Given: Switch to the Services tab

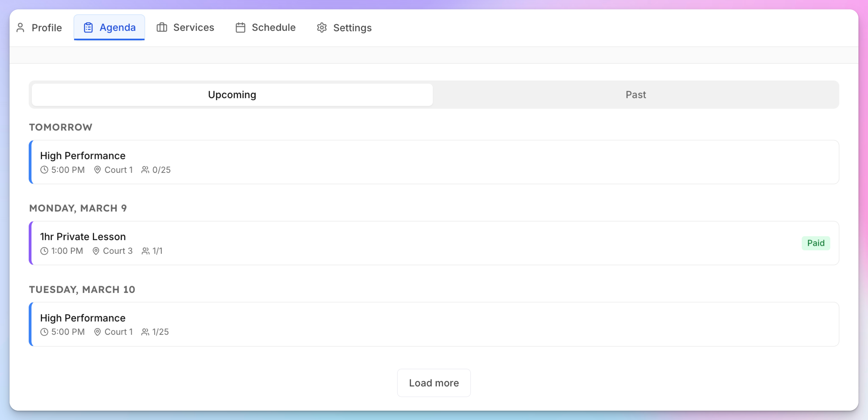Looking at the screenshot, I should point(185,27).
